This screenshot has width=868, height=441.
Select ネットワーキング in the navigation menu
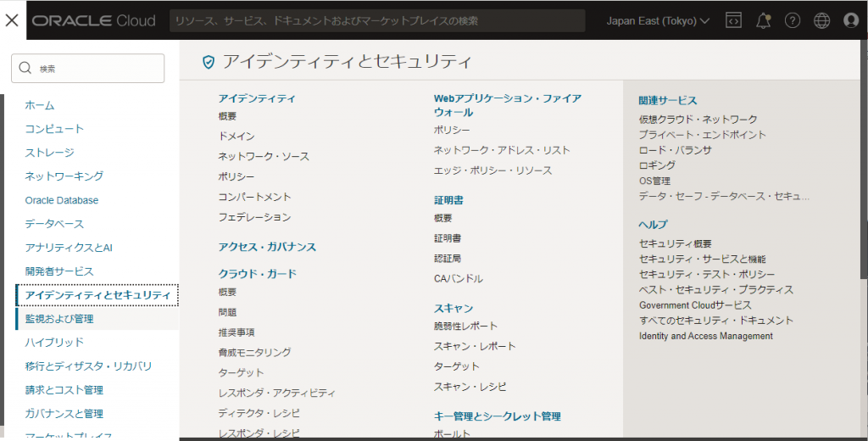64,176
